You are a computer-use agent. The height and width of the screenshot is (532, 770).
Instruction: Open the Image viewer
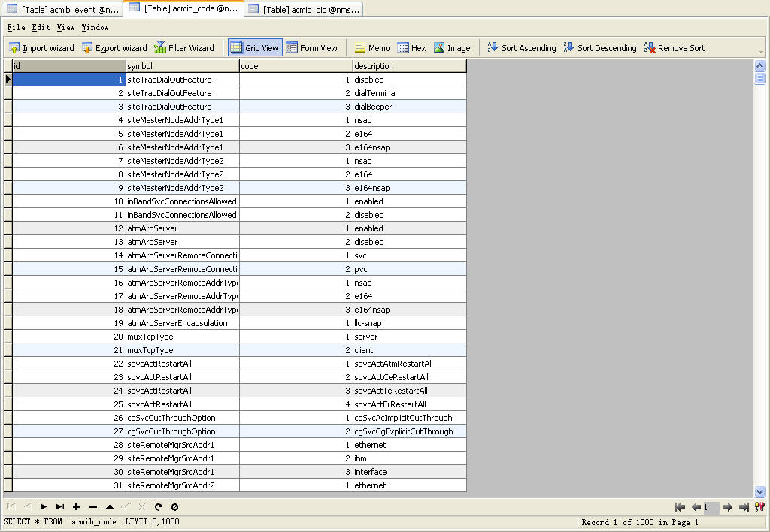[452, 48]
